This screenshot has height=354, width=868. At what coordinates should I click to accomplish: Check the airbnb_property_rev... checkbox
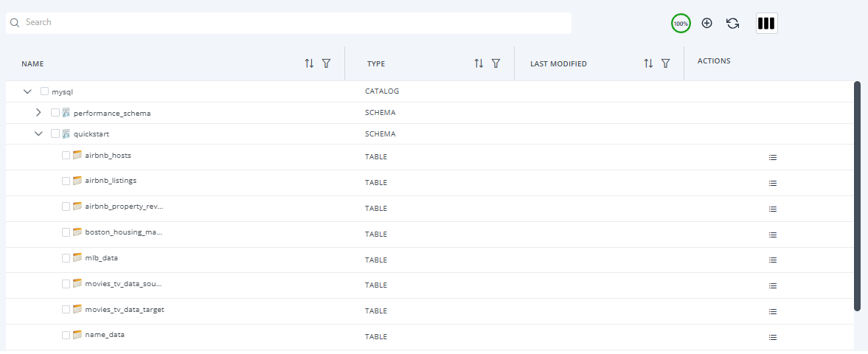click(x=66, y=206)
